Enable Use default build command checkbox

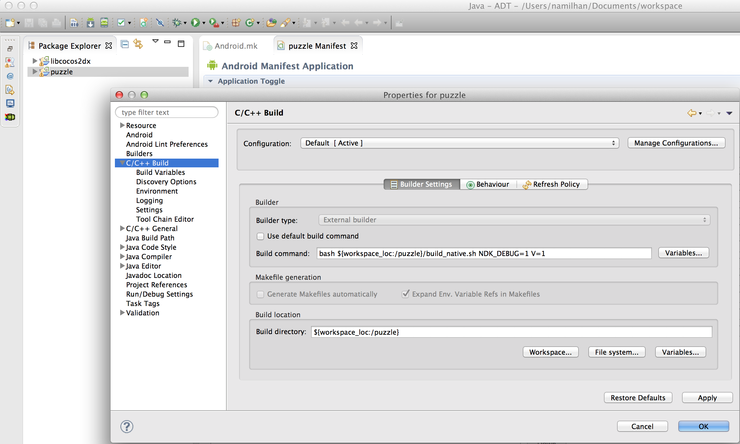pyautogui.click(x=260, y=236)
